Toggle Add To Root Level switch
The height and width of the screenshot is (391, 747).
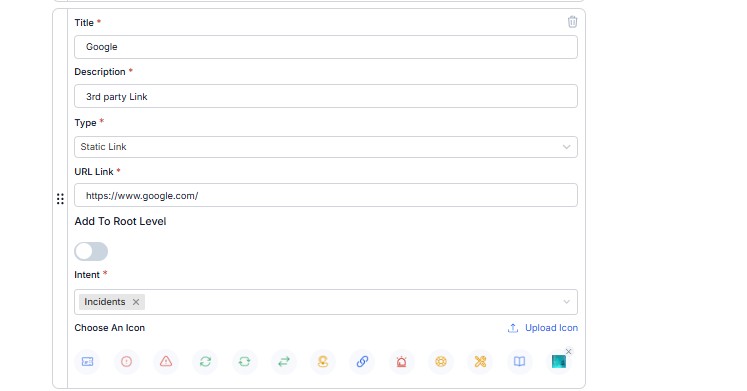point(91,251)
